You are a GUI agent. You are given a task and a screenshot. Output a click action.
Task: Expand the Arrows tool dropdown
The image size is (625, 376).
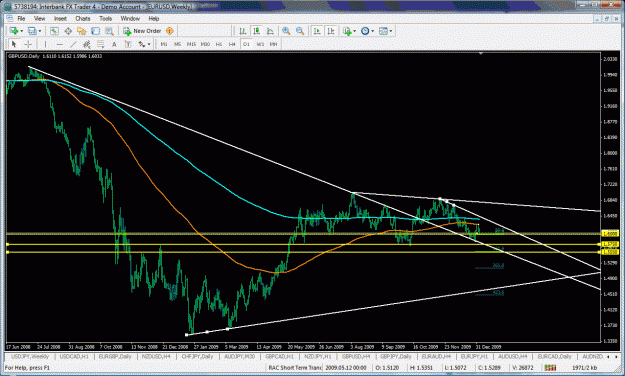(x=149, y=44)
